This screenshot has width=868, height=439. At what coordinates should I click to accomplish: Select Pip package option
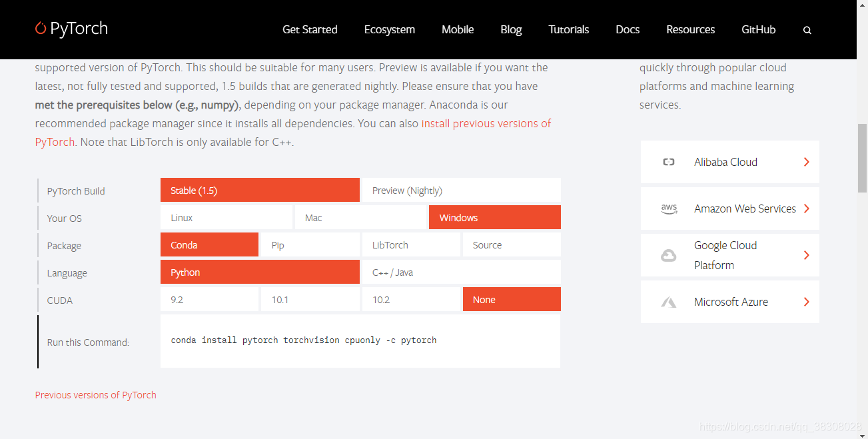tap(310, 244)
